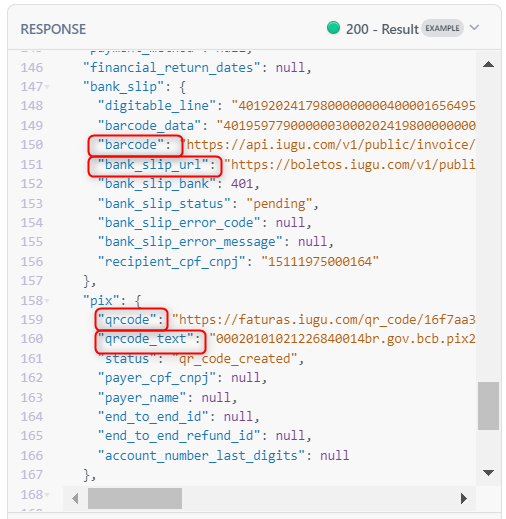The image size is (506, 519).
Task: Click the green status indicator dot
Action: tap(333, 28)
